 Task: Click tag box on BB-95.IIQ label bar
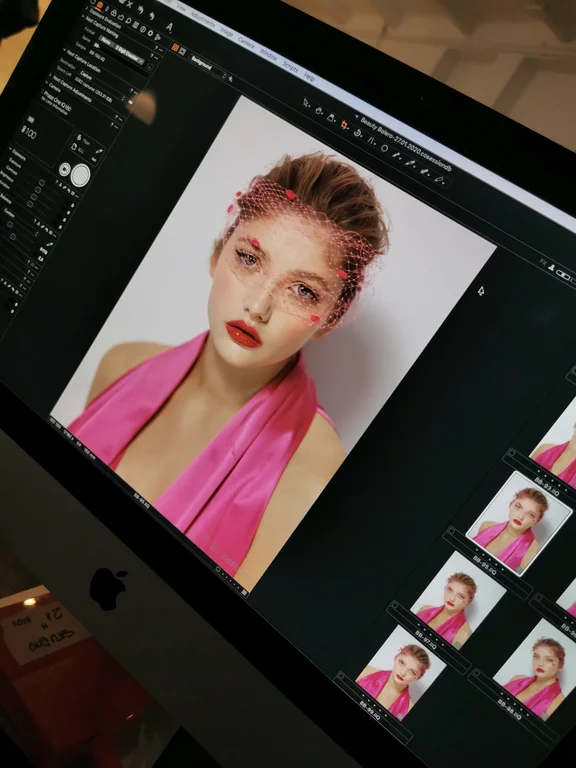coord(452,531)
